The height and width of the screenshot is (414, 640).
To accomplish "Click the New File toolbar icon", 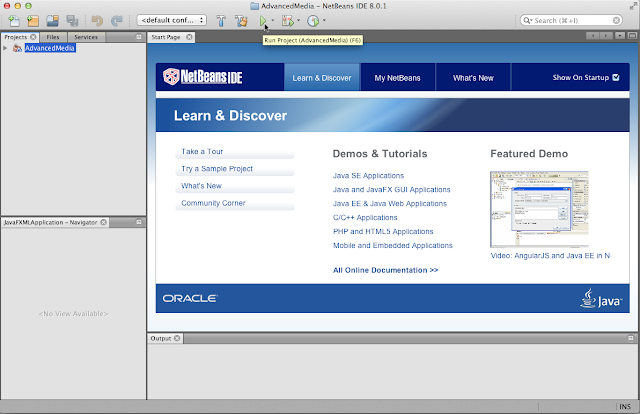I will pyautogui.click(x=14, y=20).
